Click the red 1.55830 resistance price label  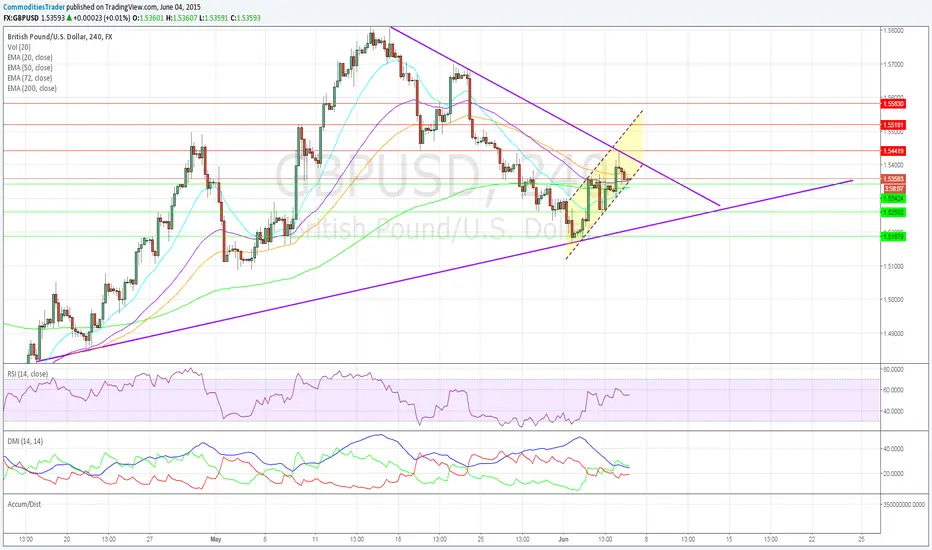click(894, 103)
